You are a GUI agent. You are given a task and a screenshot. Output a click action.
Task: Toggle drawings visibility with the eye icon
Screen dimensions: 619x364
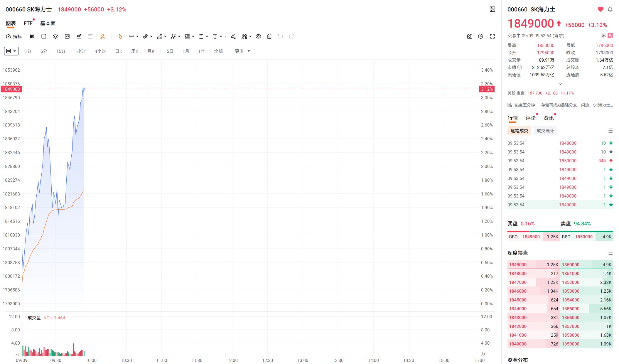pyautogui.click(x=258, y=36)
